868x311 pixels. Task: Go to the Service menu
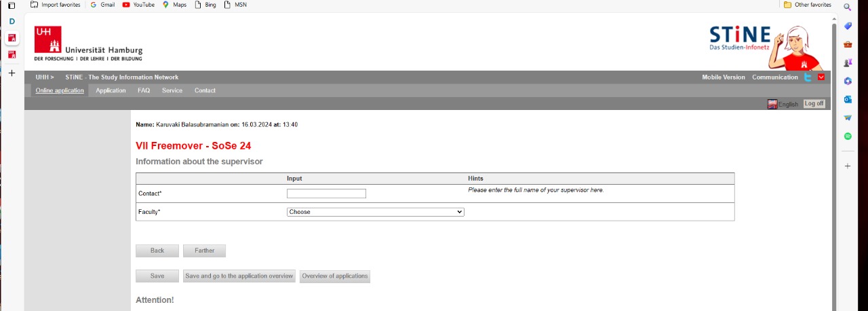(172, 90)
